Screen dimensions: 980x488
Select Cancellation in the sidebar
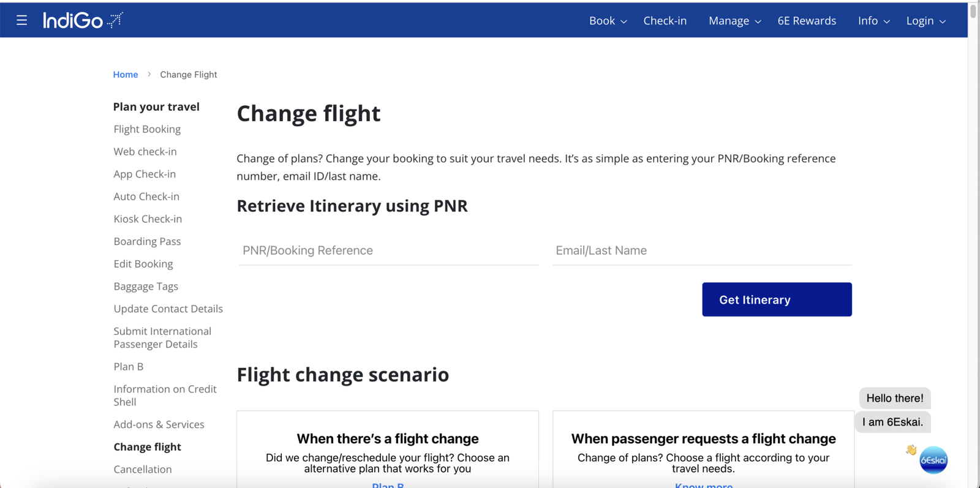pyautogui.click(x=142, y=469)
